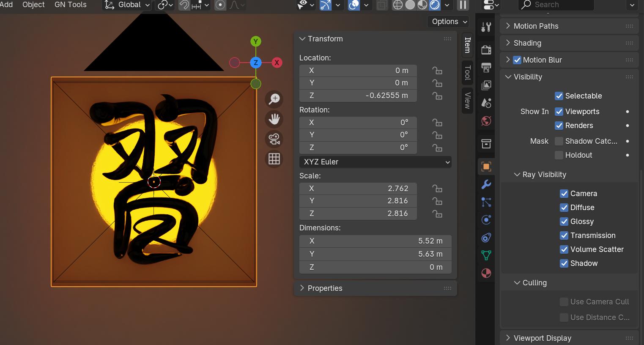The width and height of the screenshot is (644, 345).
Task: Switch to material preview shading
Action: [x=422, y=5]
